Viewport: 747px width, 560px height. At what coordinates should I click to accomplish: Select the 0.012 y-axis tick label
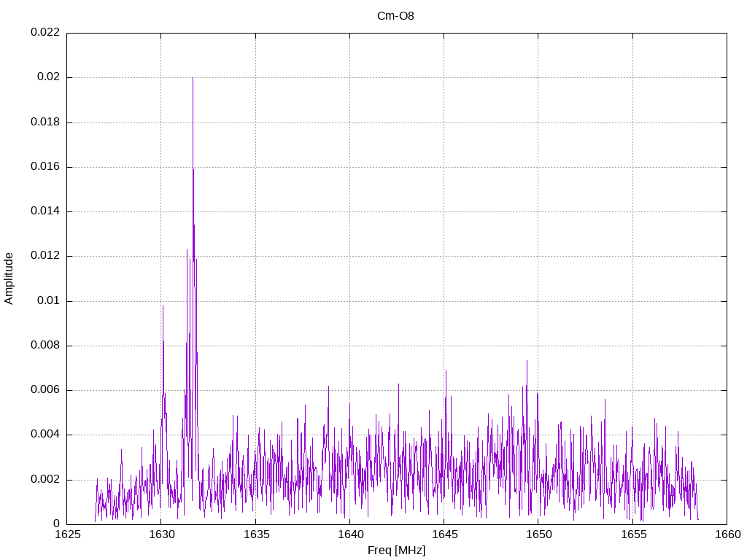(45, 256)
